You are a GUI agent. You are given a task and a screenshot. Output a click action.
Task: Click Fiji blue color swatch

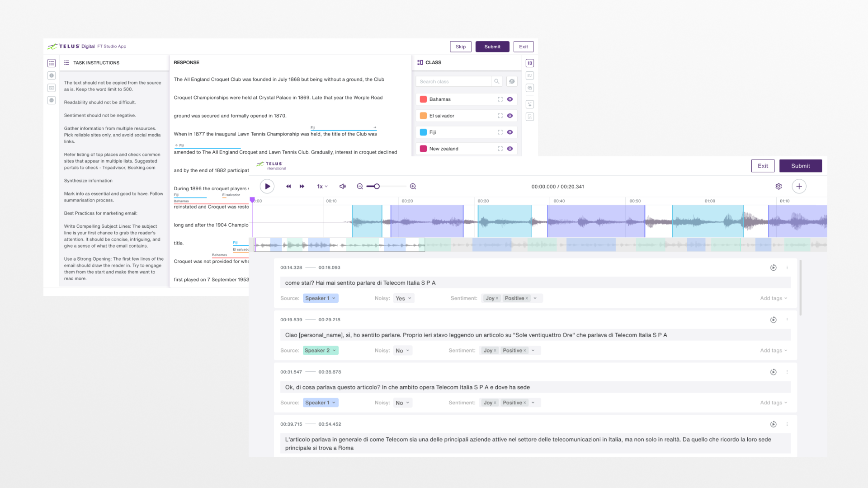pos(423,132)
